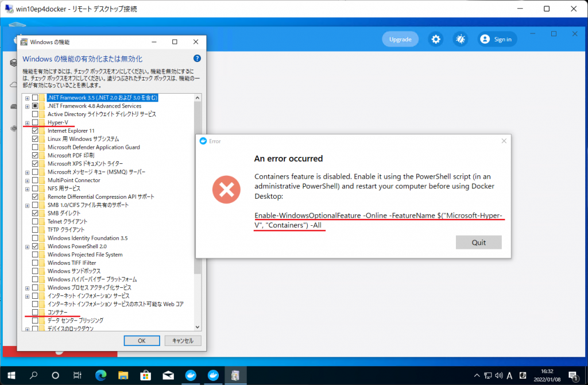Check Microsoft Defender Application Guard checkbox
This screenshot has width=588, height=385.
tap(35, 147)
